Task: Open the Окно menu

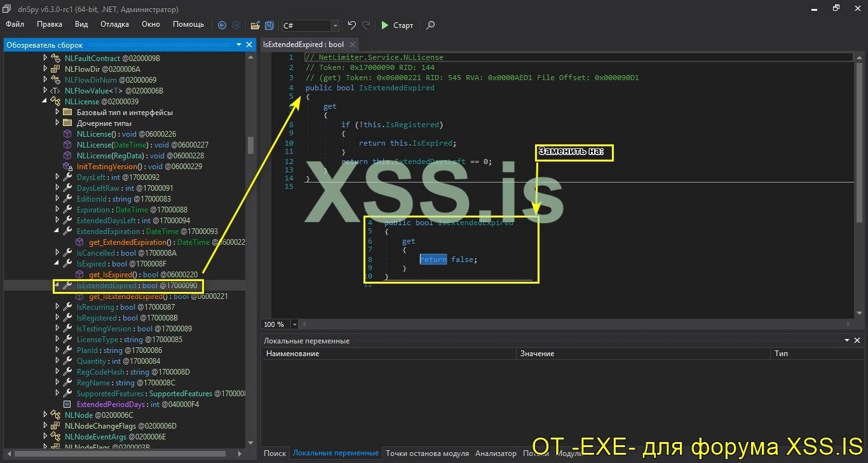Action: pyautogui.click(x=151, y=24)
